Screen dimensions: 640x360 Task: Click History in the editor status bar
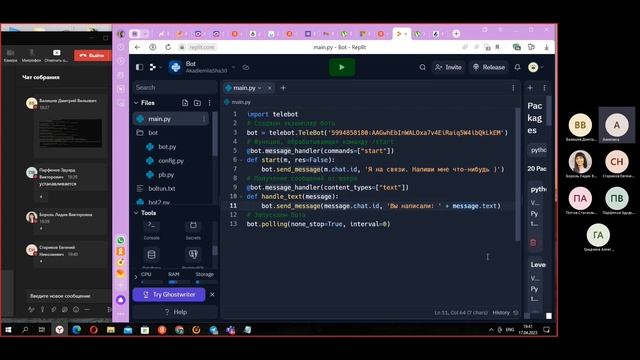pyautogui.click(x=505, y=313)
